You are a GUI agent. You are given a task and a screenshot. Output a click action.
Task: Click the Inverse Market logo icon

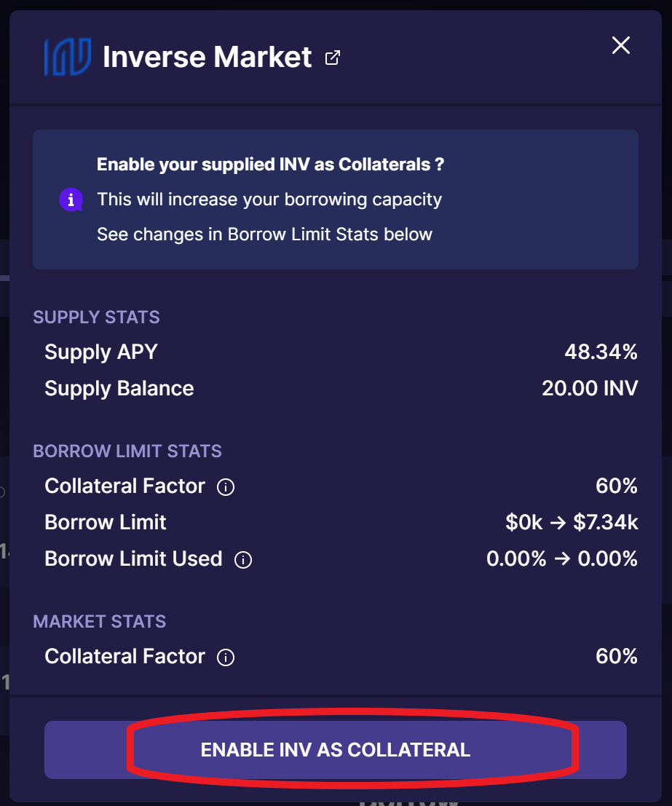coord(68,57)
